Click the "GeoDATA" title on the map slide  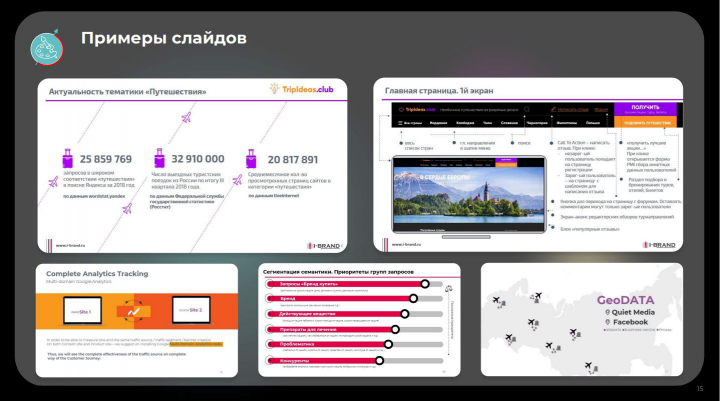pos(625,300)
